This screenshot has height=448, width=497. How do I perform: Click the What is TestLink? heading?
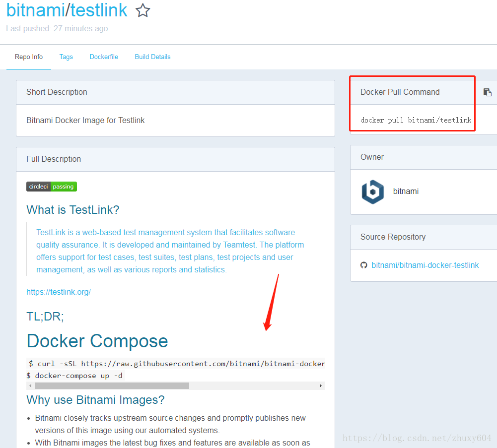(x=73, y=210)
